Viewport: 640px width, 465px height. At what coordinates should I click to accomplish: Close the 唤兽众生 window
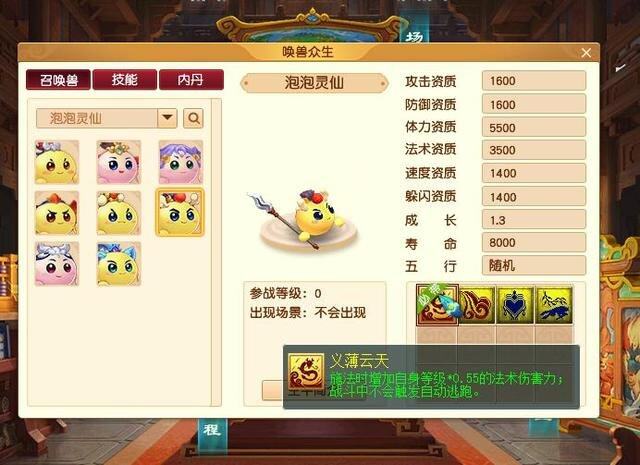[x=586, y=53]
